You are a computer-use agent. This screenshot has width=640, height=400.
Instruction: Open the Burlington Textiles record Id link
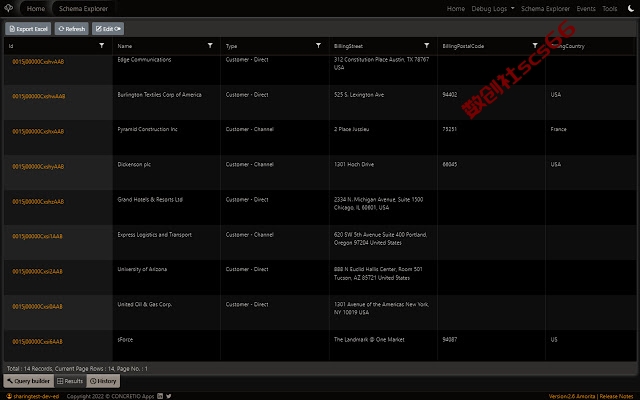tap(39, 96)
